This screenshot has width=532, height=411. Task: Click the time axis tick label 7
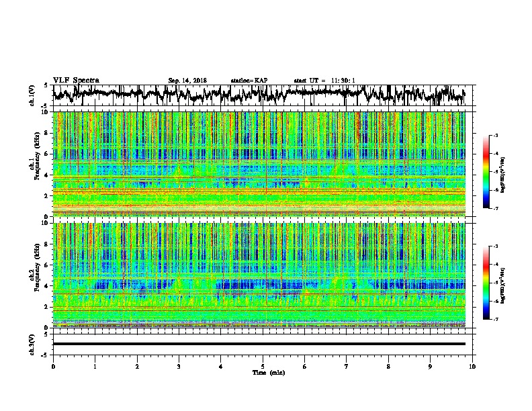point(347,367)
